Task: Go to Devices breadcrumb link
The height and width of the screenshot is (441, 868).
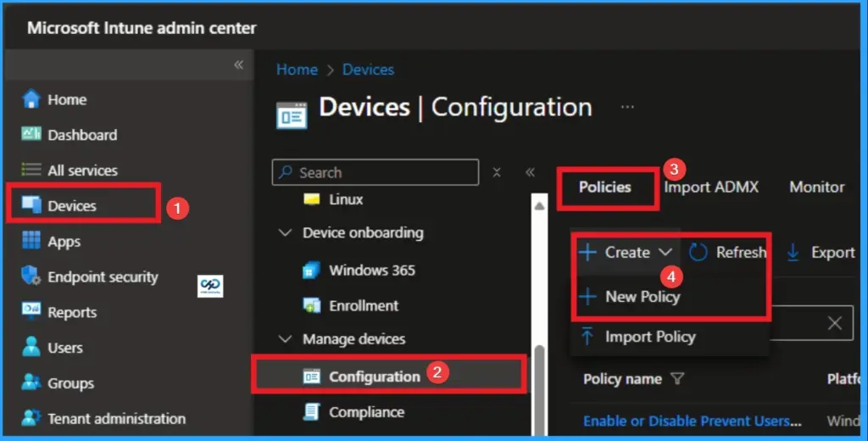Action: [x=368, y=70]
